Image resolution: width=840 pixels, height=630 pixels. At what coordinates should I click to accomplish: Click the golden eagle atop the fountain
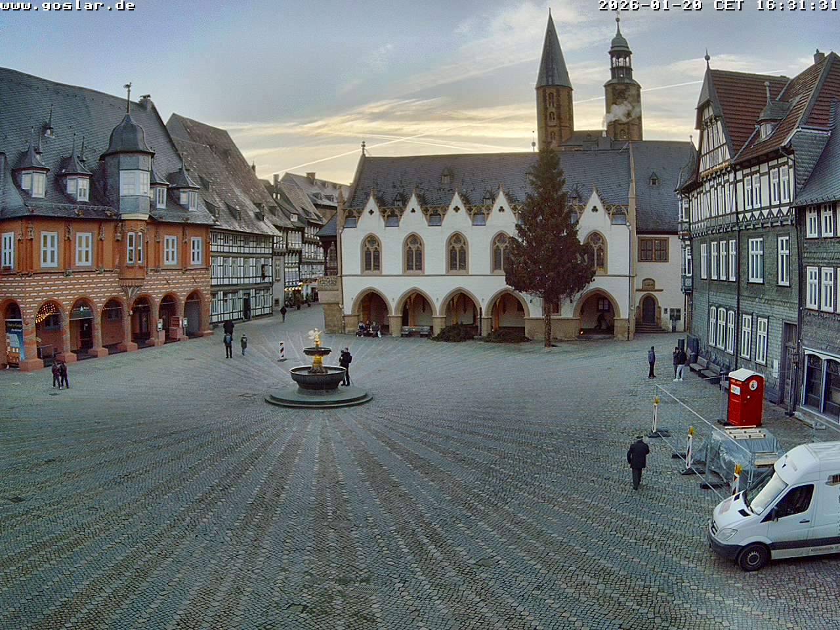[316, 337]
